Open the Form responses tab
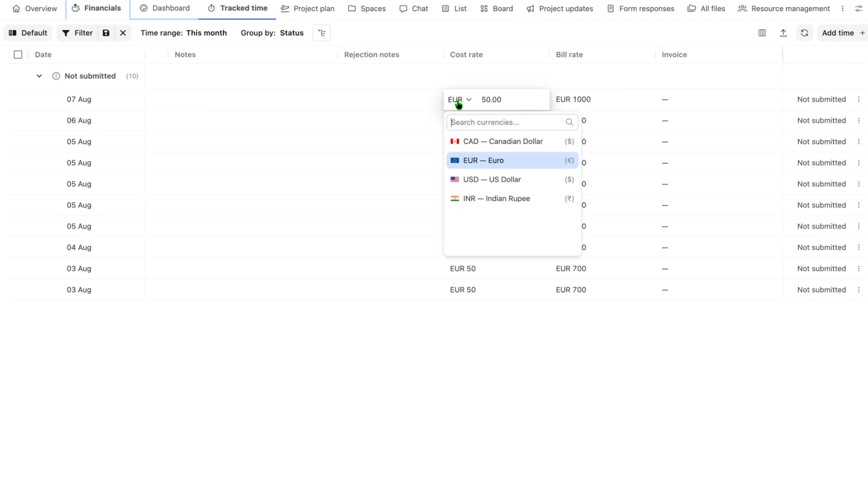This screenshot has height=485, width=868. pos(641,9)
